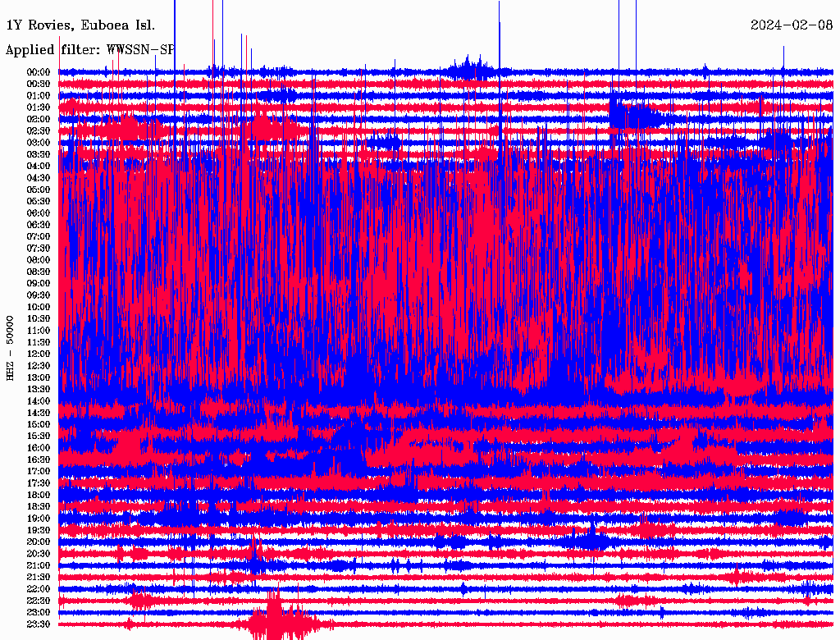Click the 18:00 time label
Image resolution: width=840 pixels, height=640 pixels.
pos(39,495)
